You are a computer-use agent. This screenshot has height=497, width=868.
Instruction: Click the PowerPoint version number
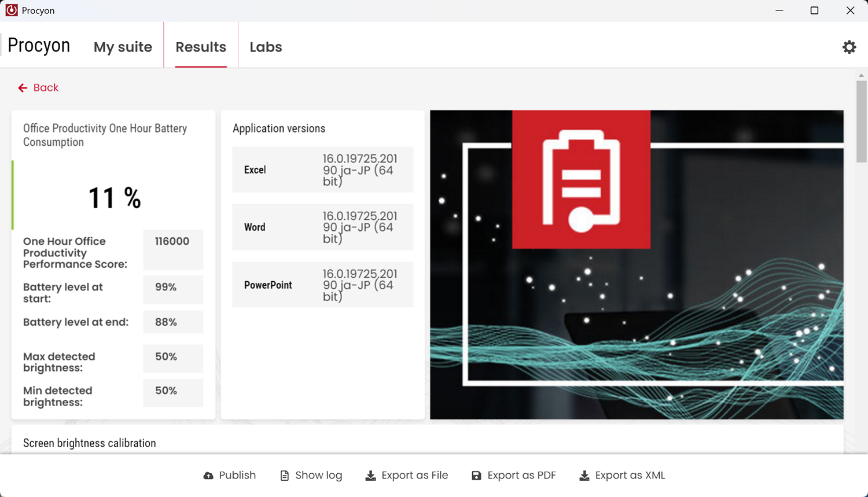click(x=360, y=285)
